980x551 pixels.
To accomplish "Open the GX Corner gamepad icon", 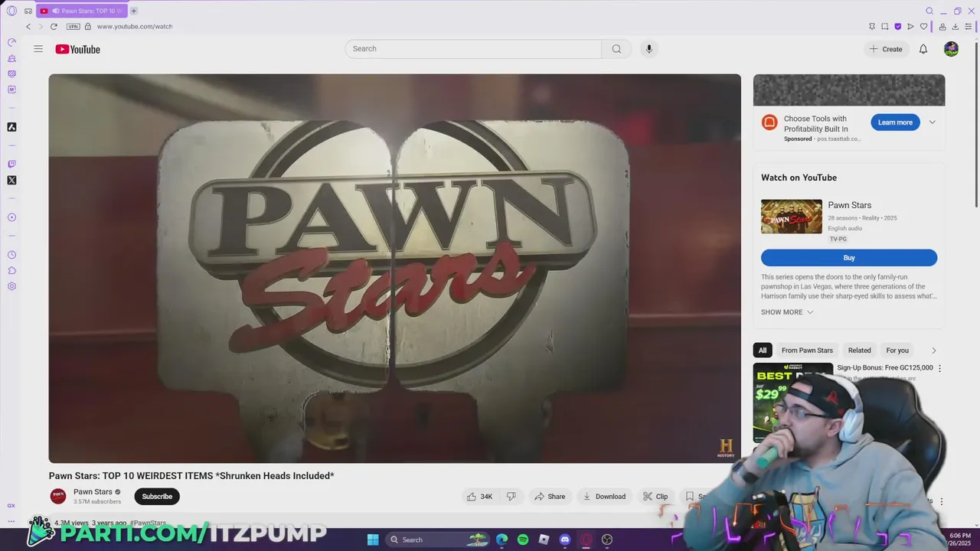I will 28,11.
